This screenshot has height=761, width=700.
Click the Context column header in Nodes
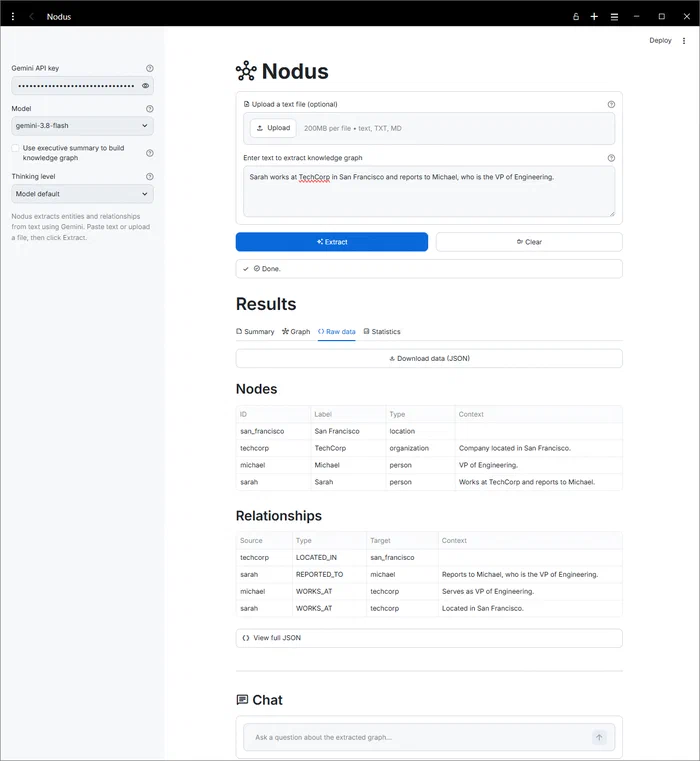[539, 414]
